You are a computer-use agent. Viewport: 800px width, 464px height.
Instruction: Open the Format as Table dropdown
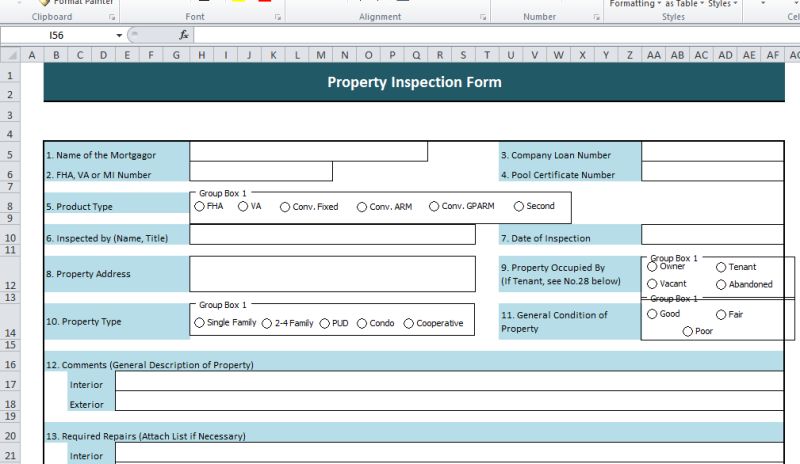tap(684, 4)
